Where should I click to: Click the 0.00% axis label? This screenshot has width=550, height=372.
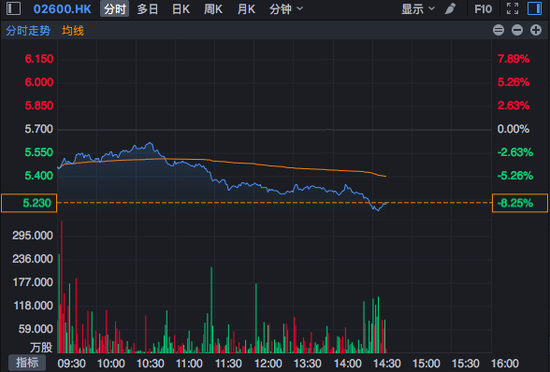pos(513,129)
